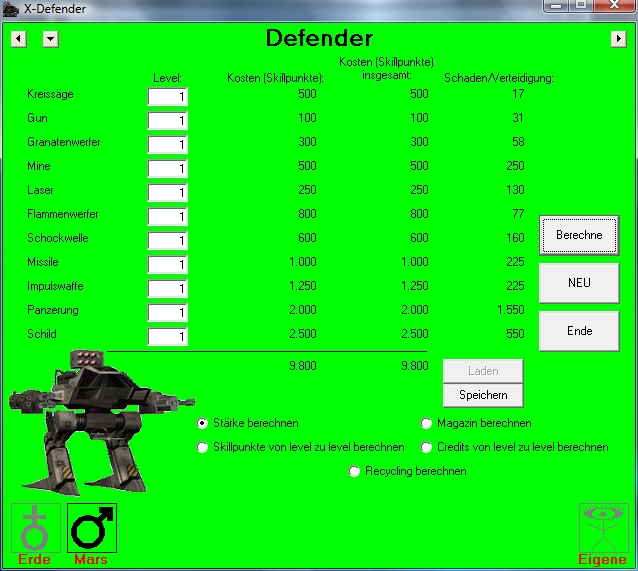Screen dimensions: 638x571
Task: Click the Defender heading title
Action: 319,38
